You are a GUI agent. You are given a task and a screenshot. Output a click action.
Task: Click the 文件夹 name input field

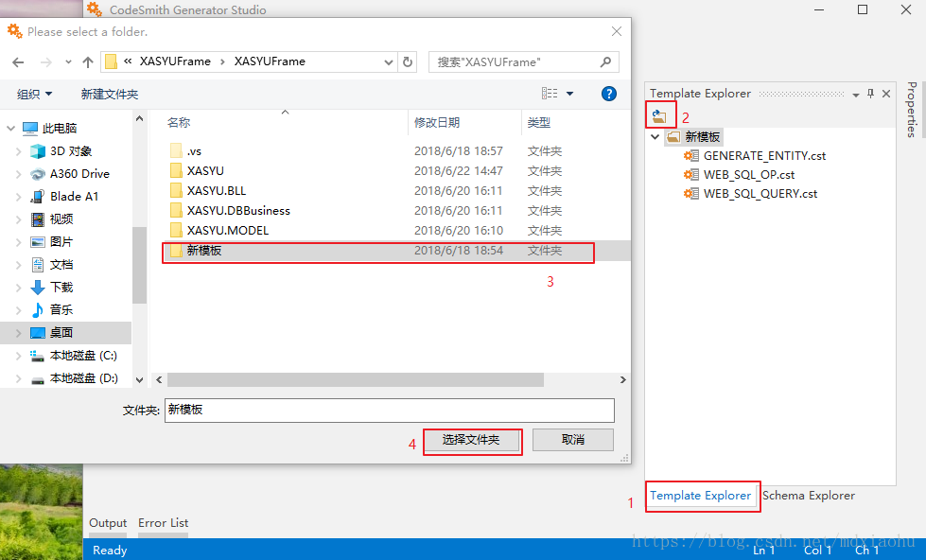click(389, 410)
